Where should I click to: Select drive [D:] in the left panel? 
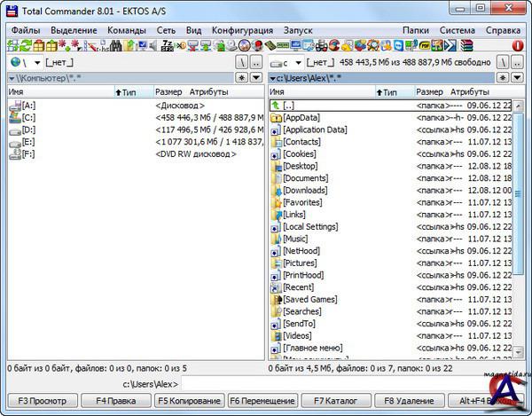pyautogui.click(x=28, y=130)
